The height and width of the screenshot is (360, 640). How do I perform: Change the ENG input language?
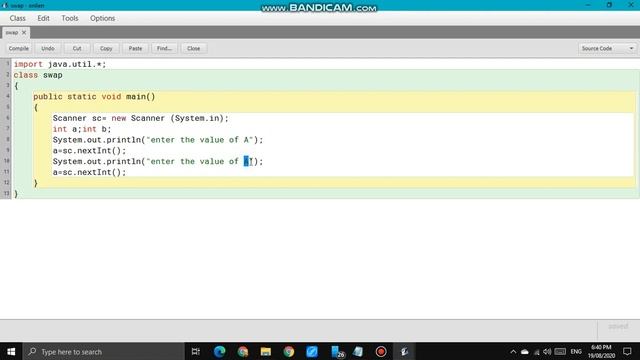576,351
